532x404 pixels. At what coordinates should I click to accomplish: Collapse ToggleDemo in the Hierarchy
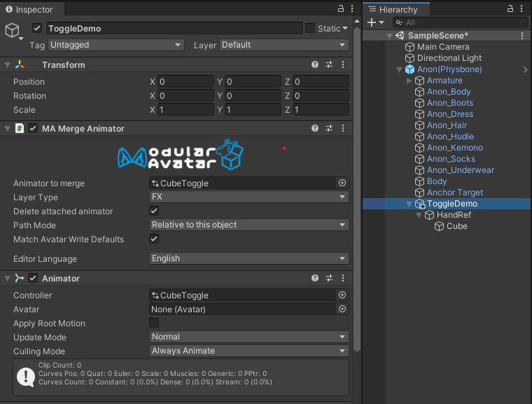(x=409, y=204)
